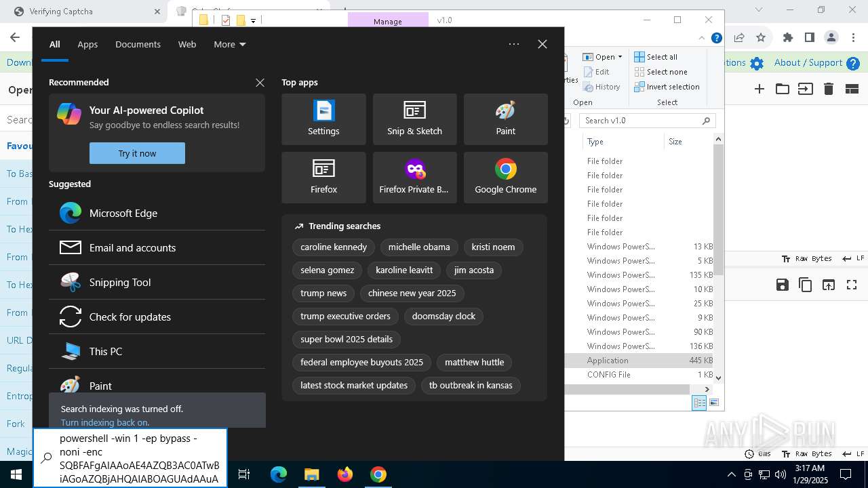Switch to the Documents search filter tab
Screen dimensions: 868x488
[x=138, y=44]
